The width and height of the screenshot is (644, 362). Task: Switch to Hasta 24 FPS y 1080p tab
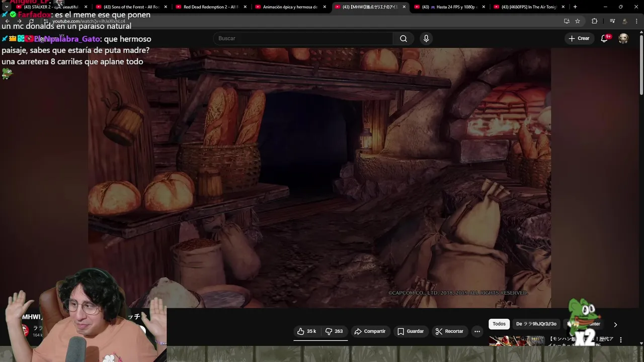click(449, 7)
